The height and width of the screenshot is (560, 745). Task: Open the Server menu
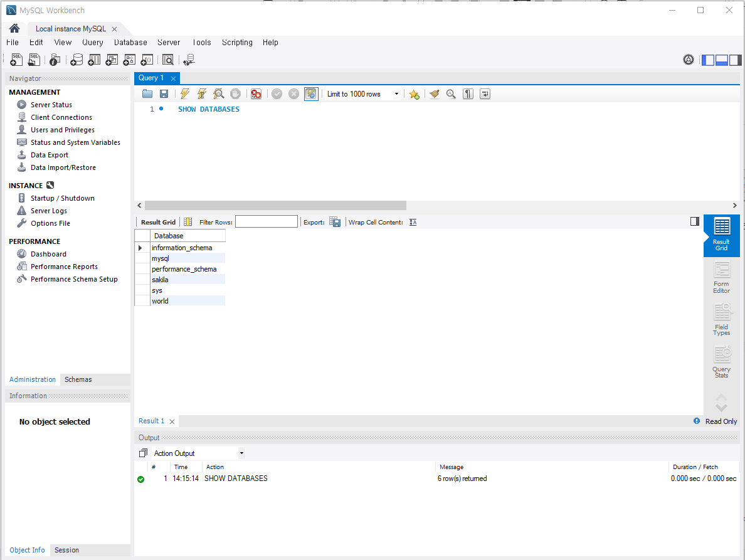pos(169,42)
